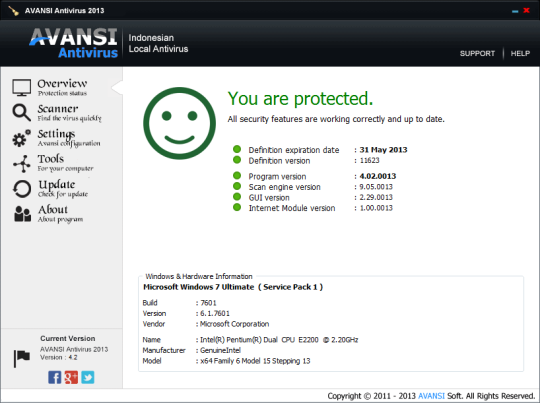
Task: Open the HELP link in header
Action: coord(520,53)
